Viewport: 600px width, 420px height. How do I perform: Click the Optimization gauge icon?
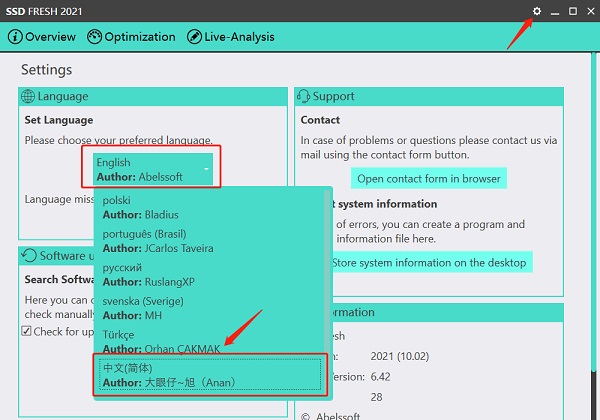pyautogui.click(x=95, y=37)
